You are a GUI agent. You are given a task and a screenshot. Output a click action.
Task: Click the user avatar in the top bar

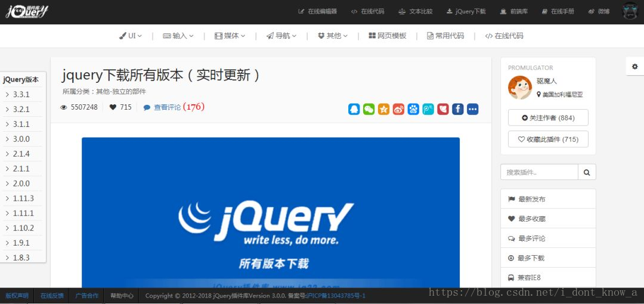[630, 11]
